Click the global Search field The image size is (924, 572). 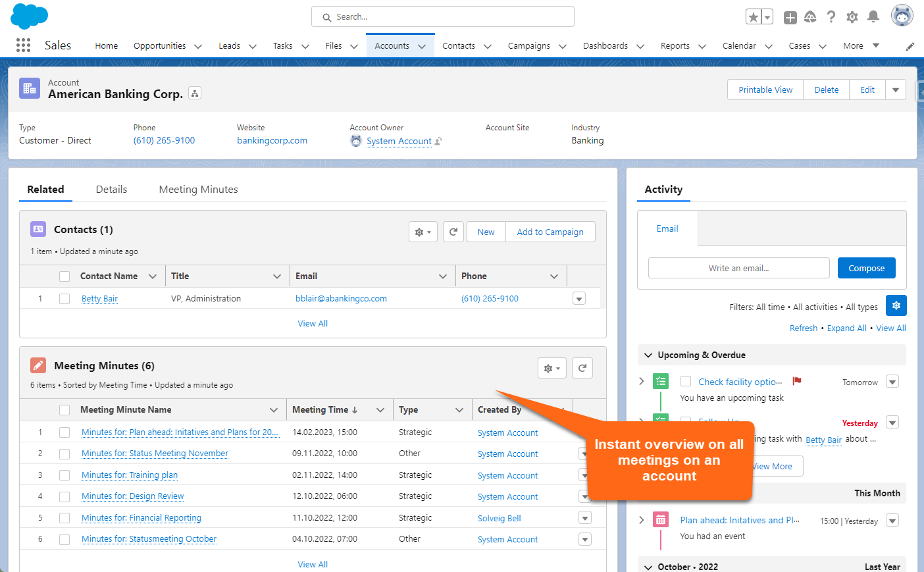pos(443,16)
